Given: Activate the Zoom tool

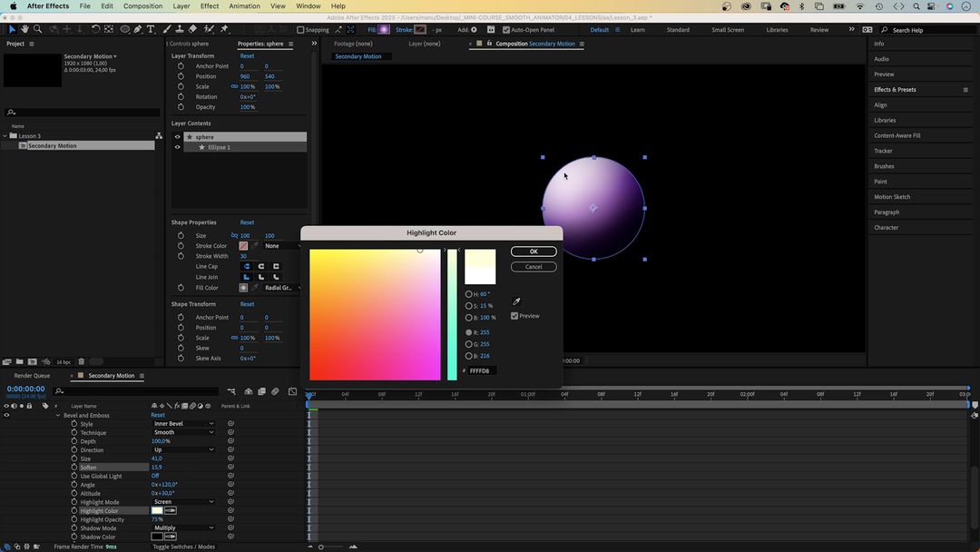Looking at the screenshot, I should click(37, 29).
